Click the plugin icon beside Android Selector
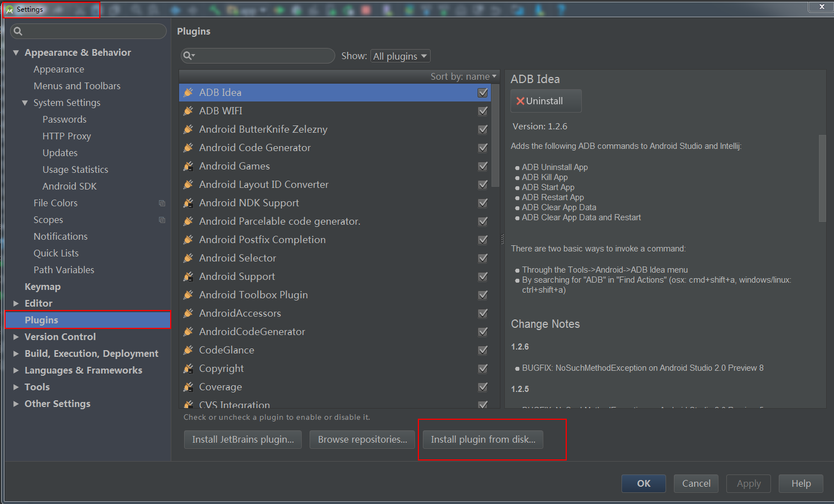This screenshot has width=834, height=504. tap(189, 258)
